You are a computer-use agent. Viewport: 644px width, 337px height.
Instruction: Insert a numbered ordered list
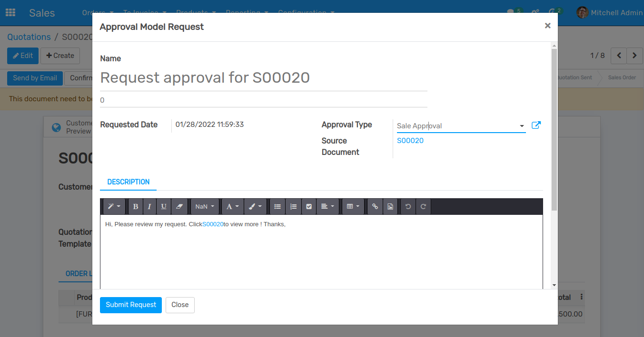click(293, 207)
